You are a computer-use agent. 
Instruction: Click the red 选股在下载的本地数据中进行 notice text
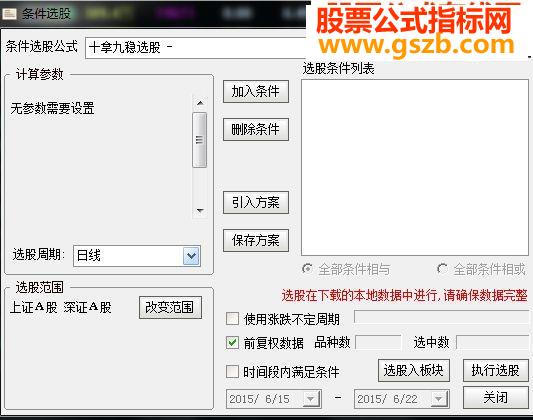(405, 295)
